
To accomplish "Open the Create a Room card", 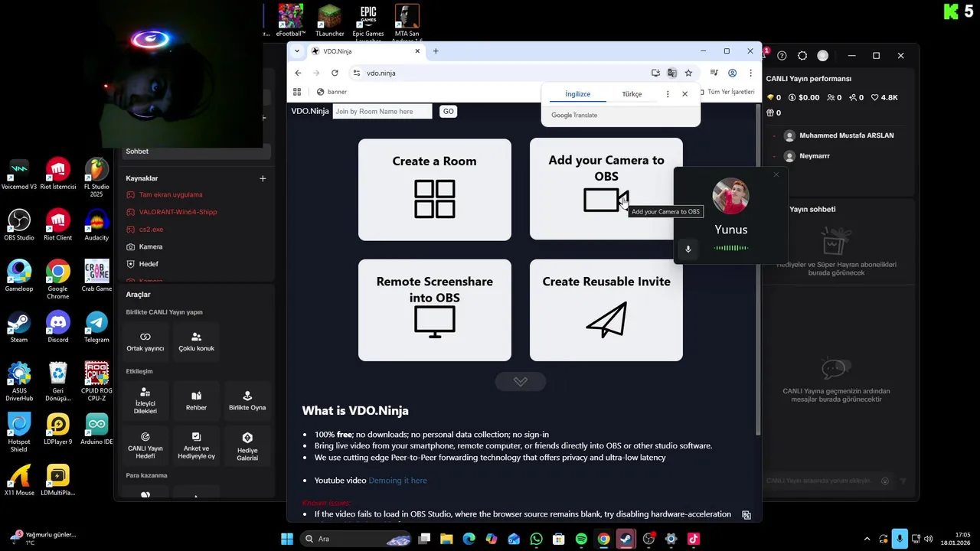I will click(x=434, y=189).
